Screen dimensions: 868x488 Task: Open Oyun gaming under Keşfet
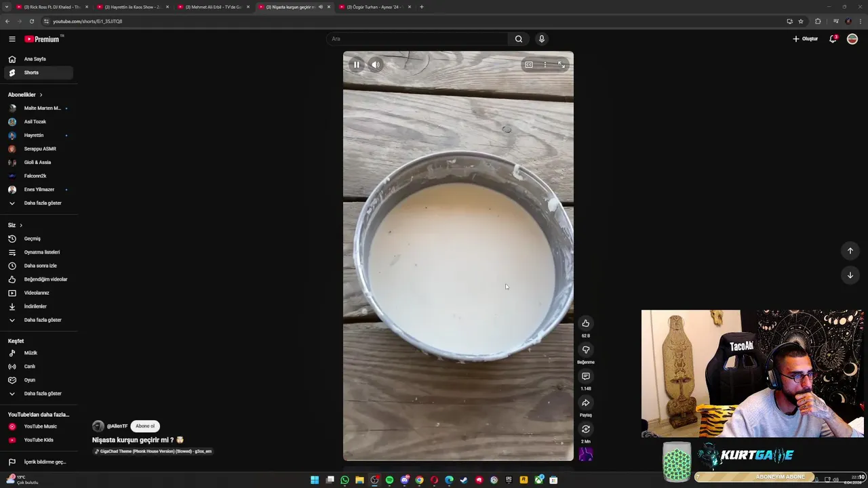(x=39, y=380)
